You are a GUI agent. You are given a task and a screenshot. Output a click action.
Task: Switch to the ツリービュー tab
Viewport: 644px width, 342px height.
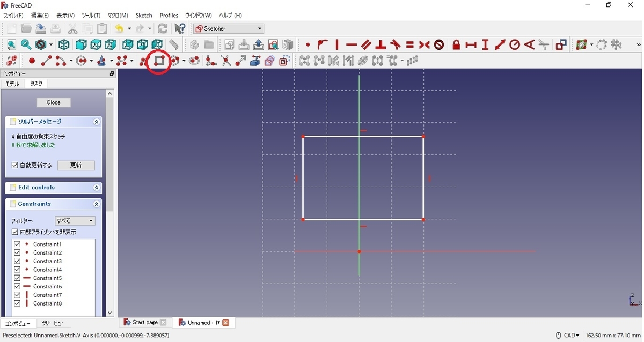(54, 323)
